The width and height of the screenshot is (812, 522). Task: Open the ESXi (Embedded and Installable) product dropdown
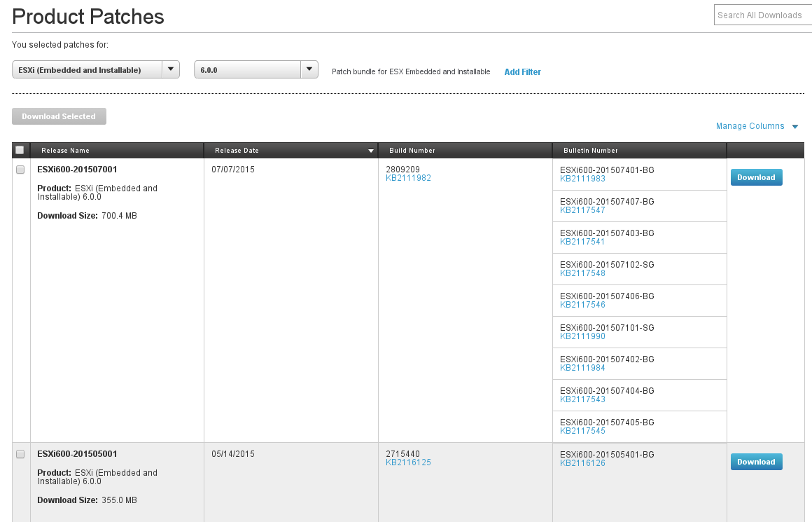[96, 69]
